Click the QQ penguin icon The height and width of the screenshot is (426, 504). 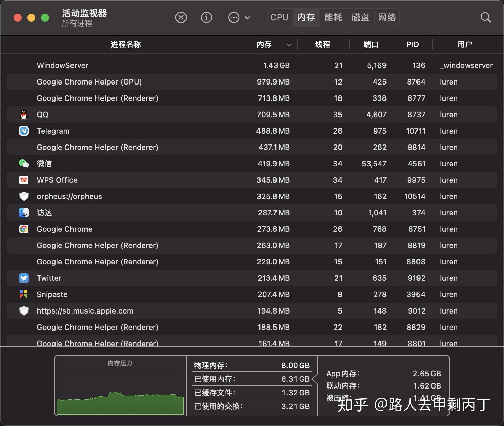24,115
